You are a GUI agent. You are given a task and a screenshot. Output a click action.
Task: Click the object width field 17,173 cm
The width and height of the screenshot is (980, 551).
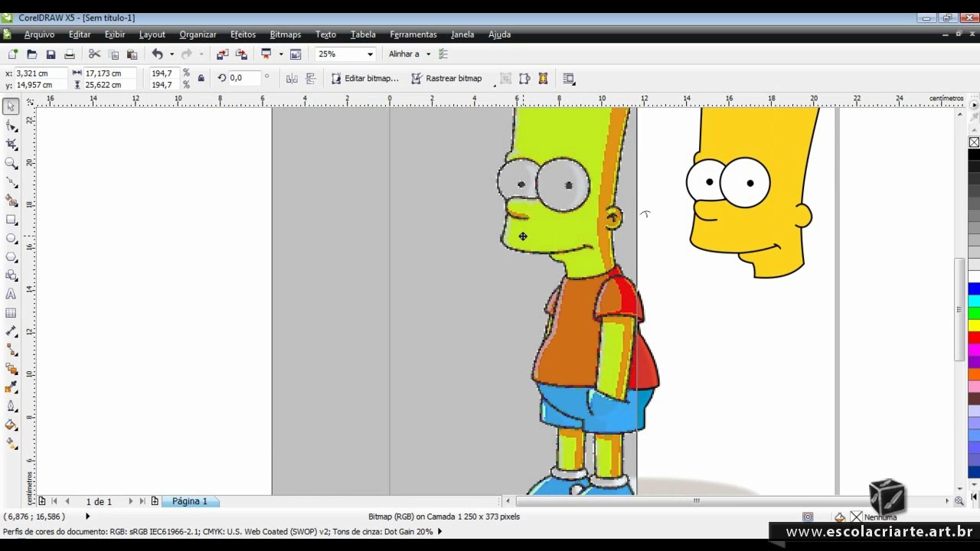pyautogui.click(x=110, y=73)
